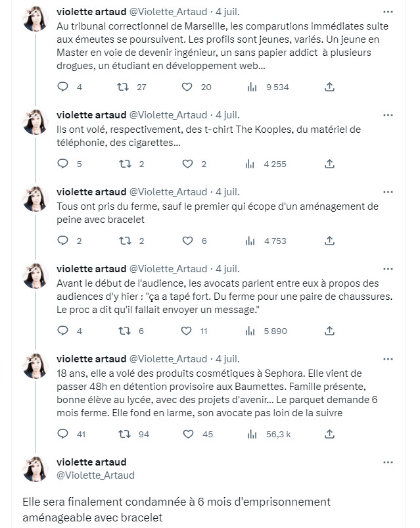Screen dimensions: 420x528
Task: Click violette artaud's avatar on the first tweet
Action: pos(35,21)
